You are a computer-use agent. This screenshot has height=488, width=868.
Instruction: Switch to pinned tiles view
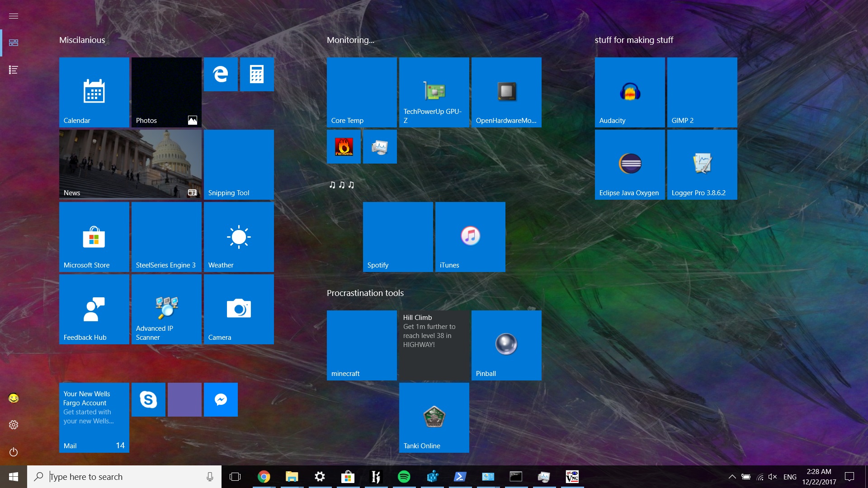[14, 42]
